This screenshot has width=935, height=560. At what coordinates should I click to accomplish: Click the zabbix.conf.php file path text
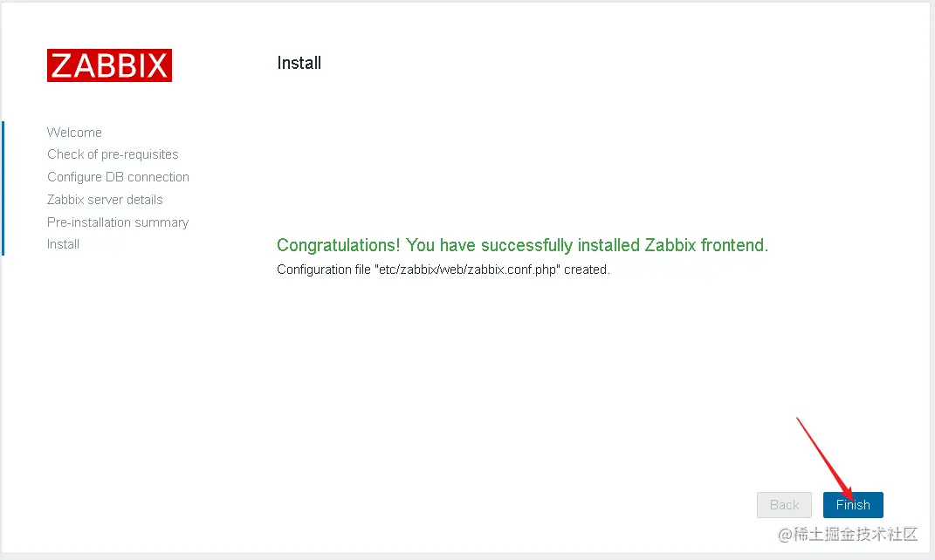pos(467,270)
